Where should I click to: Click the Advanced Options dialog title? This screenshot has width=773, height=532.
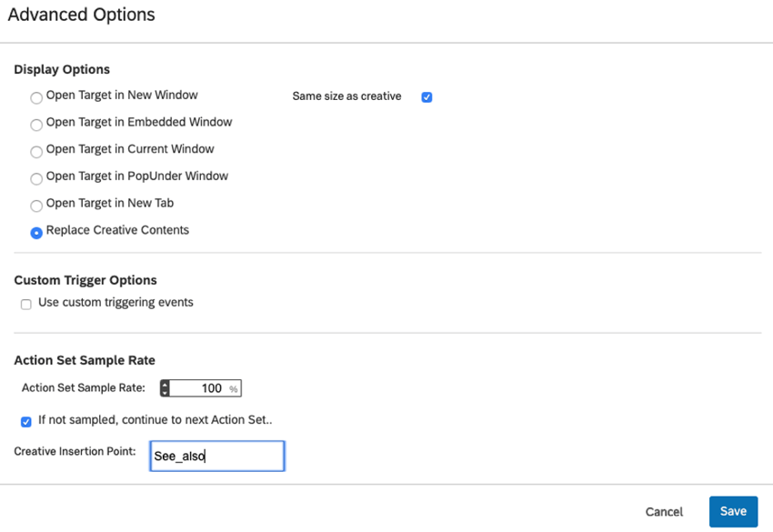click(81, 15)
